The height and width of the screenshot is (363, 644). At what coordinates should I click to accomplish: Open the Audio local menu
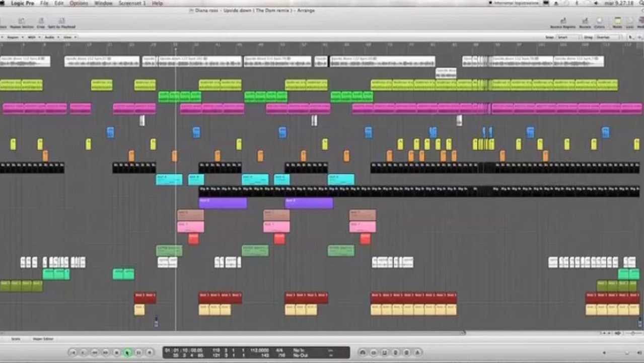[x=52, y=37]
